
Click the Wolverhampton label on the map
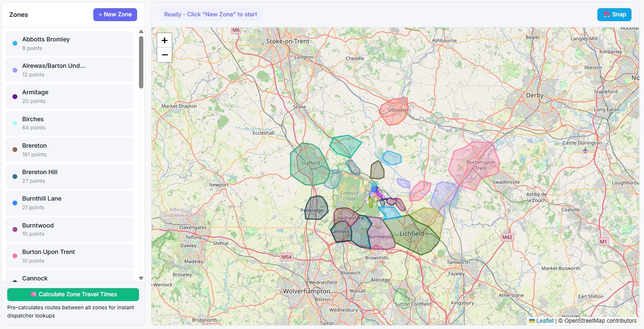pos(307,291)
